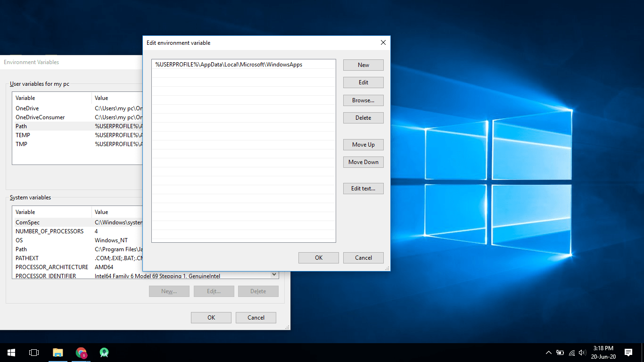
Task: Open Edit text for the path variable
Action: tap(363, 188)
